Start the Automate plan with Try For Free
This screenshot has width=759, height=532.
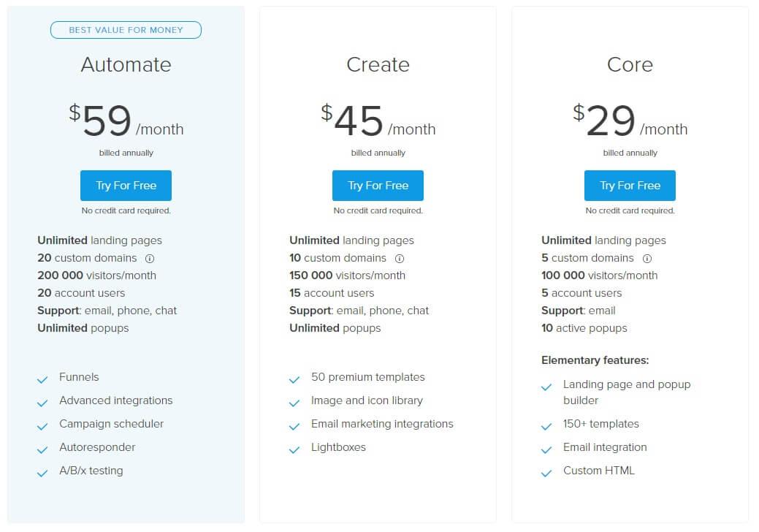pyautogui.click(x=126, y=186)
